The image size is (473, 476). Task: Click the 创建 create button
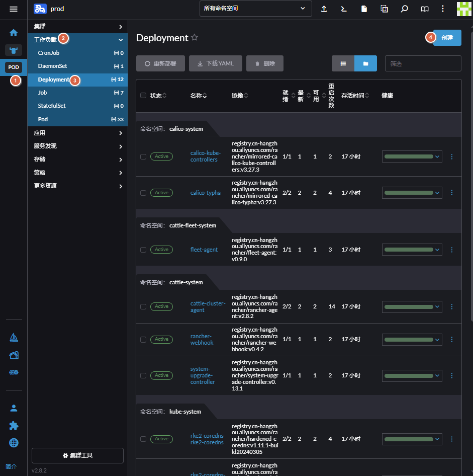[447, 38]
